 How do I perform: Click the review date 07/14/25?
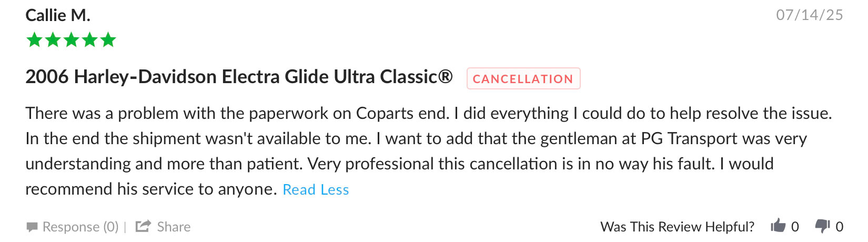pyautogui.click(x=809, y=15)
